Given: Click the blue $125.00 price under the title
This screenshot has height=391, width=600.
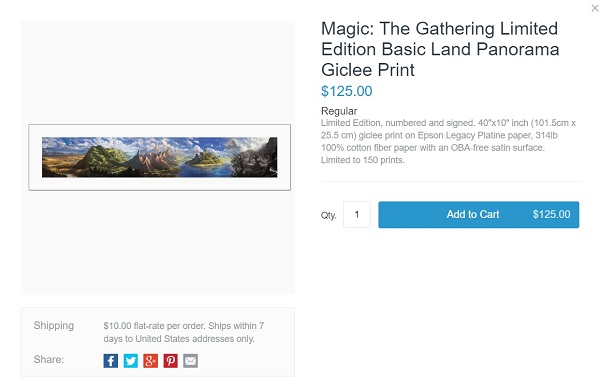Looking at the screenshot, I should pos(347,91).
